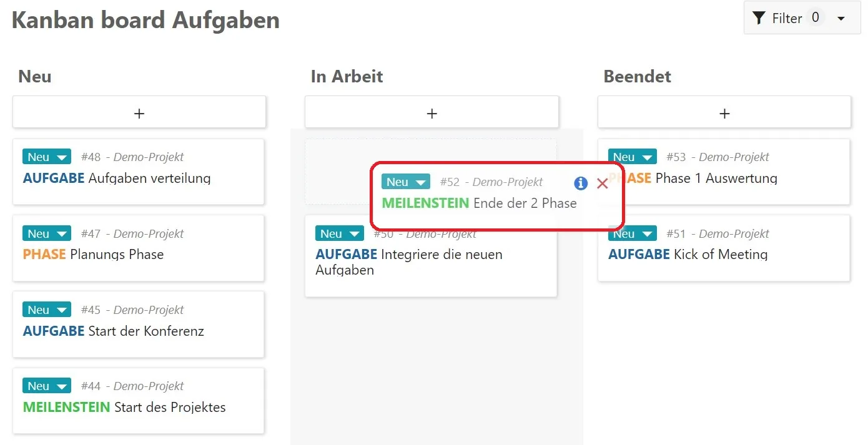
Task: Expand status dropdown on milestone #44
Action: pos(46,386)
